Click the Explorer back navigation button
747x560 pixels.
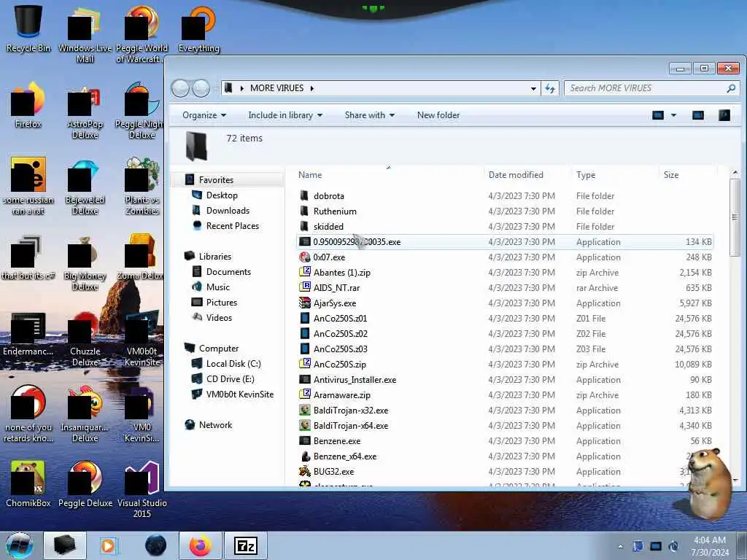tap(180, 88)
